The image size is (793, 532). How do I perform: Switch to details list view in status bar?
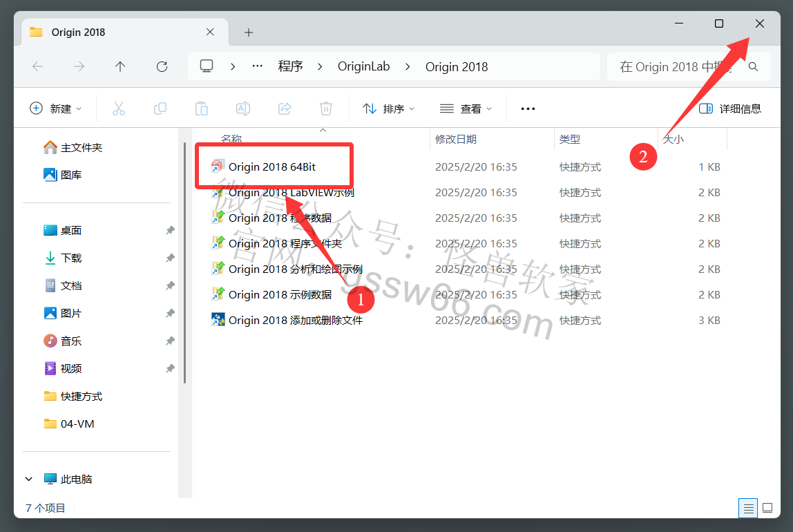[x=748, y=508]
